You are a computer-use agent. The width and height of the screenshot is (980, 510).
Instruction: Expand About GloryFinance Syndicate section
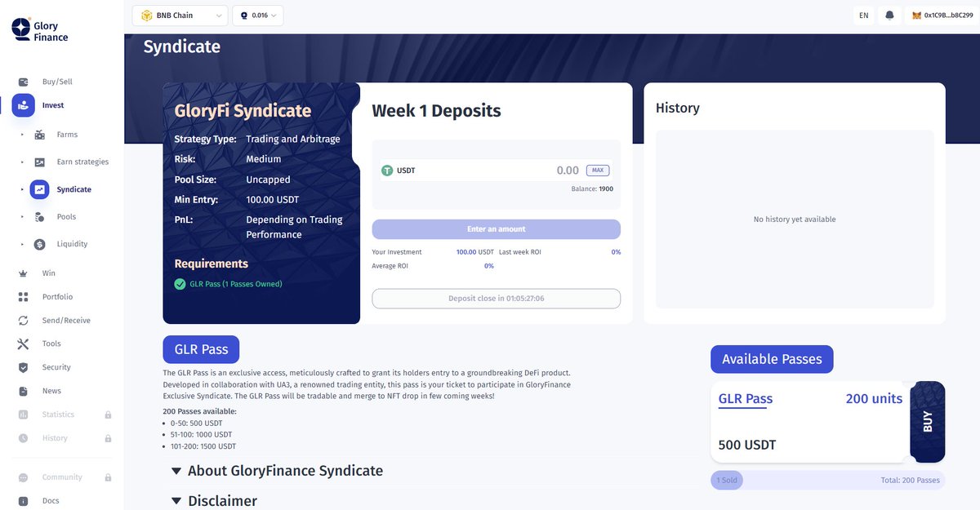pos(277,471)
